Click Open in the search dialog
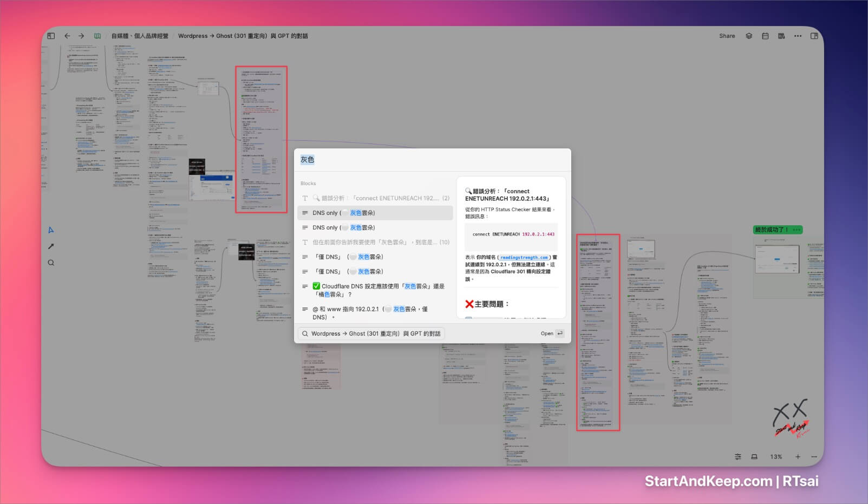This screenshot has height=504, width=868. [546, 333]
